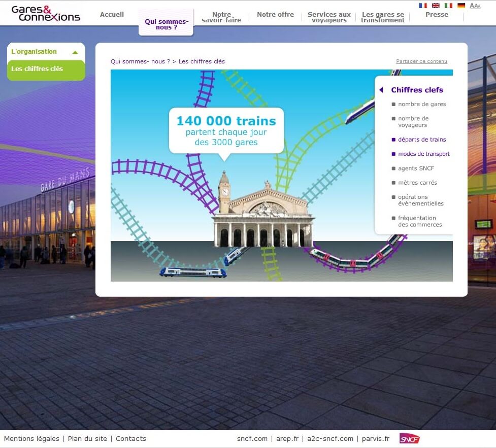The width and height of the screenshot is (496, 448).
Task: Click Les chiffres clés breadcrumb
Action: (202, 61)
